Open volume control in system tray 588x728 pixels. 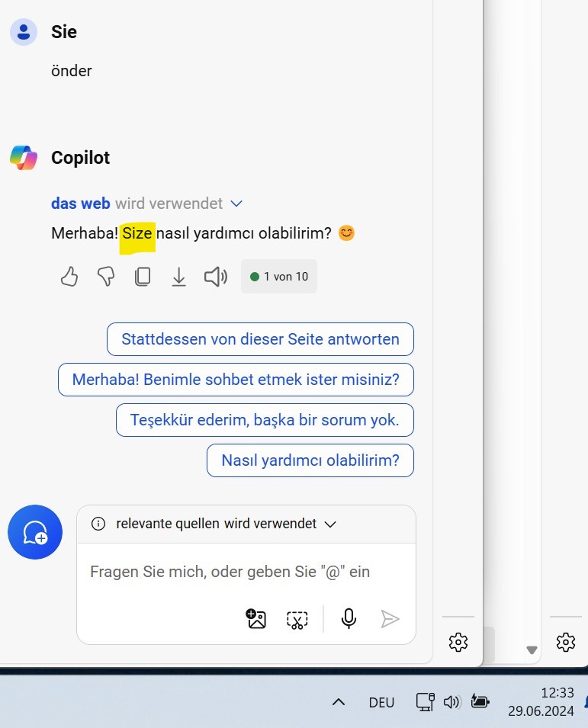click(451, 702)
